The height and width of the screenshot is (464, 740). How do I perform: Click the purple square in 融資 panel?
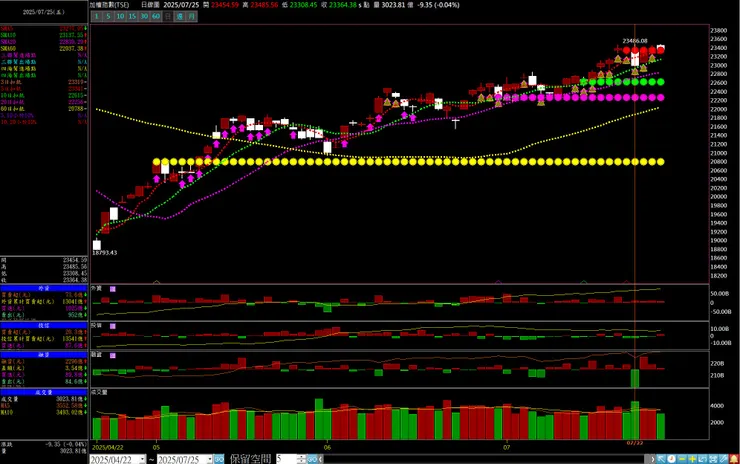click(x=113, y=355)
